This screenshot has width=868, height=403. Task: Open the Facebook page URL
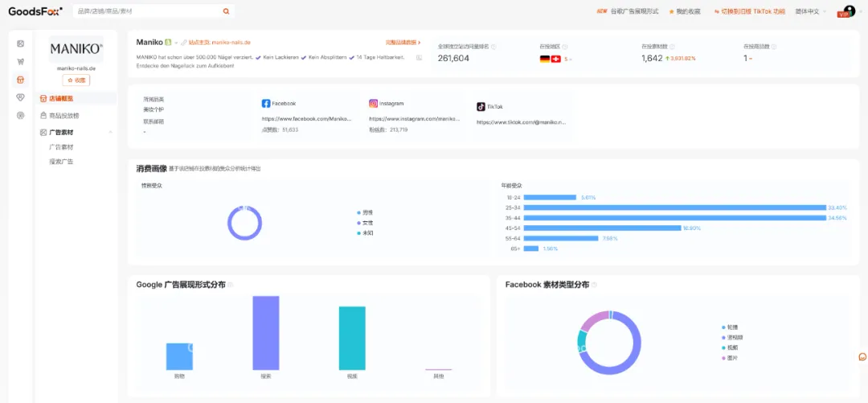pyautogui.click(x=306, y=118)
